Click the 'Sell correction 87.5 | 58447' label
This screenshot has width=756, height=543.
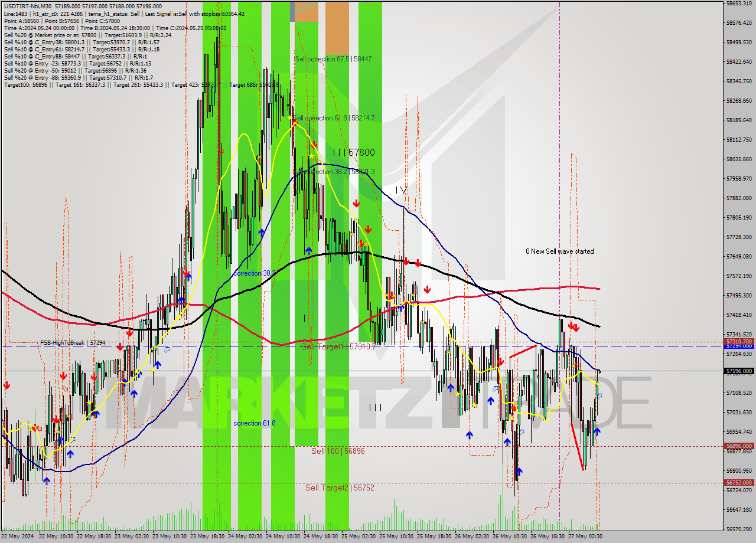(333, 59)
